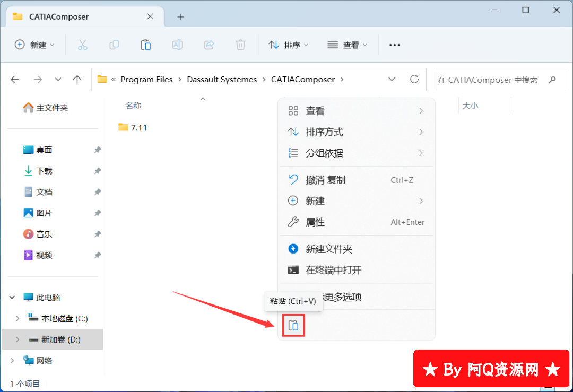Open the 排序 sort dropdown
The height and width of the screenshot is (392, 573).
click(x=289, y=45)
